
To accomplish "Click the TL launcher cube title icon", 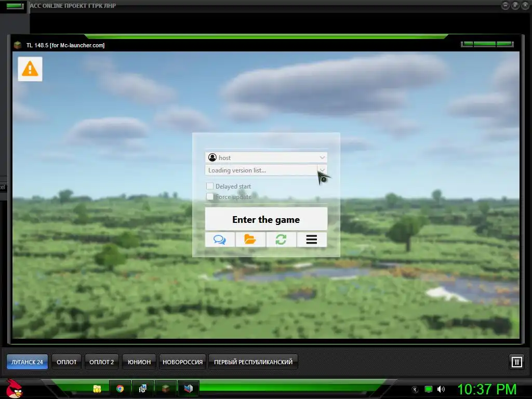I will [18, 45].
